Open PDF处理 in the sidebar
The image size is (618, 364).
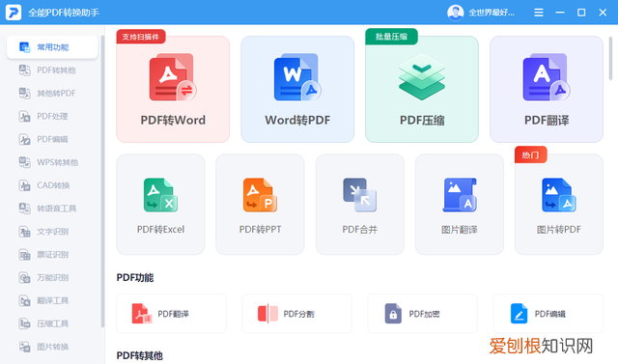pyautogui.click(x=52, y=116)
